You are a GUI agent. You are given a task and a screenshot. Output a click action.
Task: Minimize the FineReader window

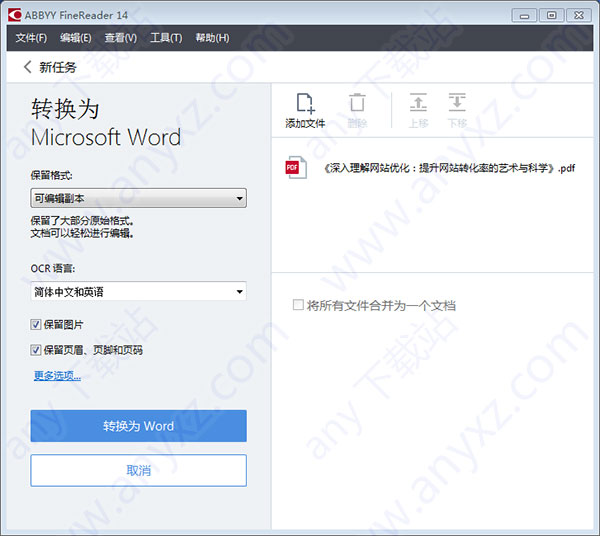pyautogui.click(x=524, y=16)
